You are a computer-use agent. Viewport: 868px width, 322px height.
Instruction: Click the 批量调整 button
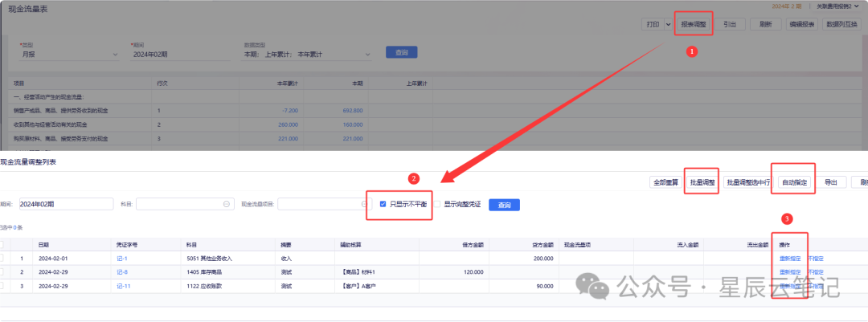pos(701,182)
